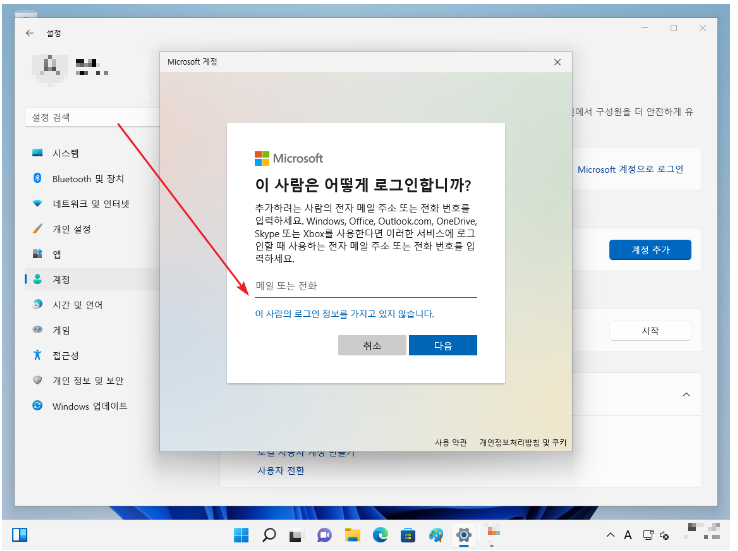
Task: Go back with the Settings back arrow
Action: click(30, 33)
